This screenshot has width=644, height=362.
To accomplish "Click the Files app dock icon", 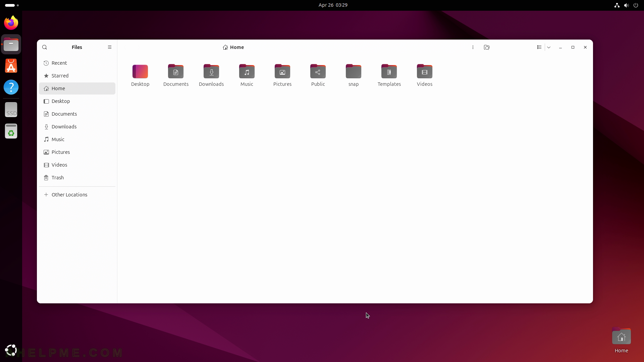I will (x=11, y=44).
